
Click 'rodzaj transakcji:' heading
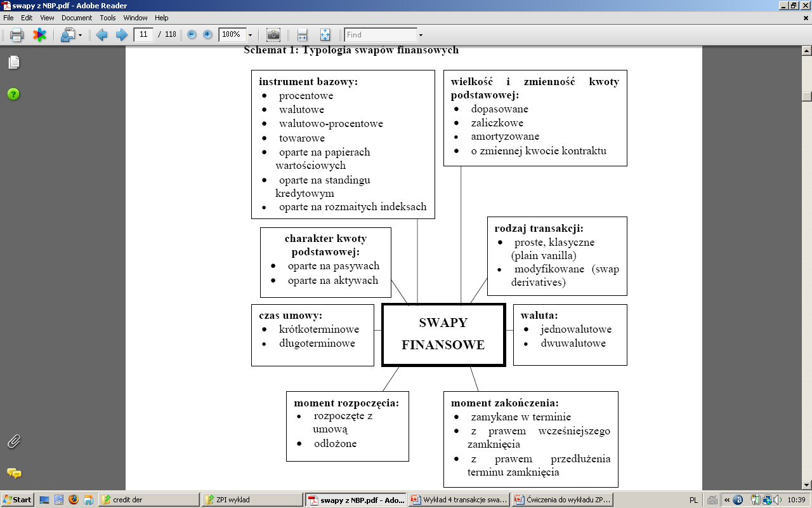tap(539, 228)
